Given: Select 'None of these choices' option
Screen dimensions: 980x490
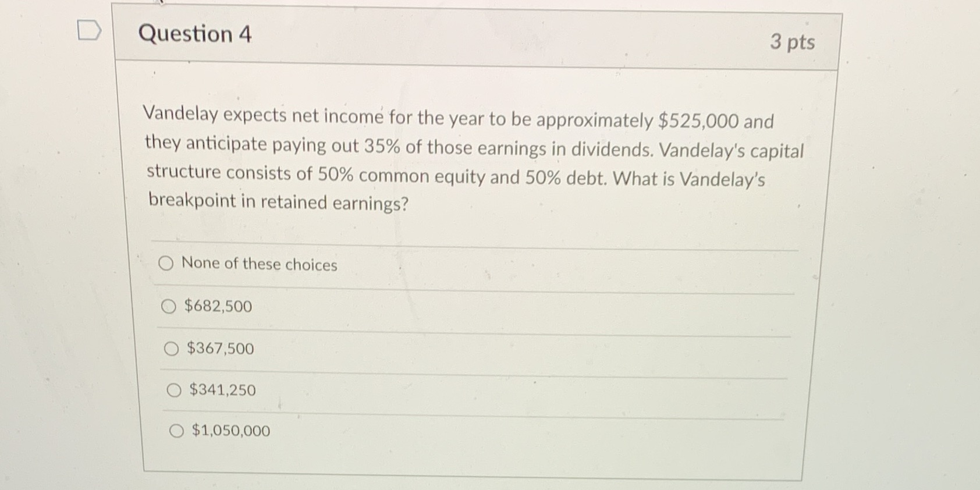Looking at the screenshot, I should point(166,263).
